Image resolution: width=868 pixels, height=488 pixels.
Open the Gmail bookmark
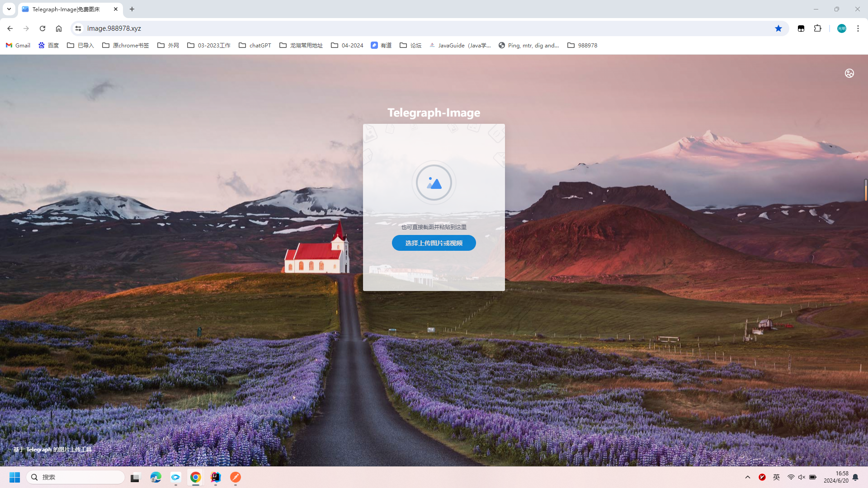[18, 45]
